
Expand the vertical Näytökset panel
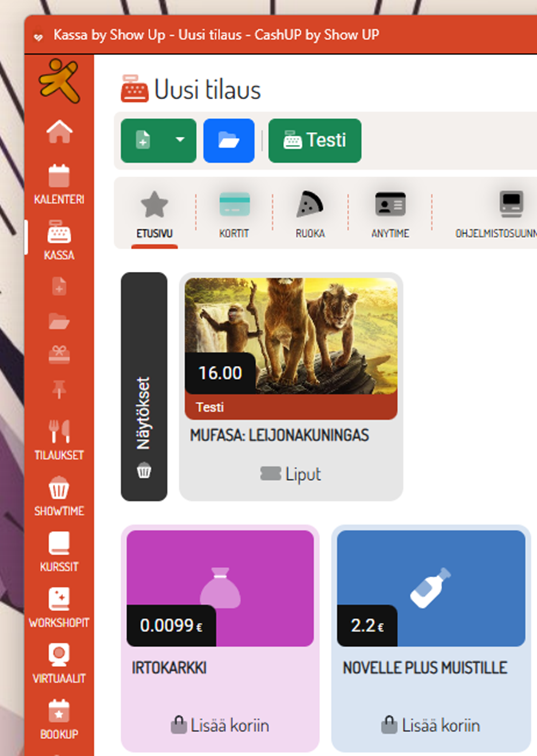[x=144, y=386]
